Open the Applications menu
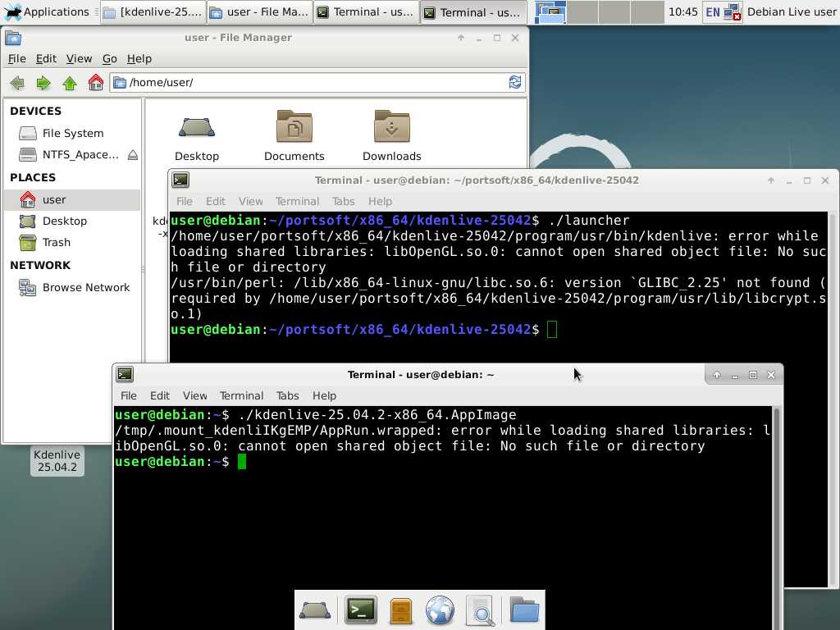 (47, 12)
